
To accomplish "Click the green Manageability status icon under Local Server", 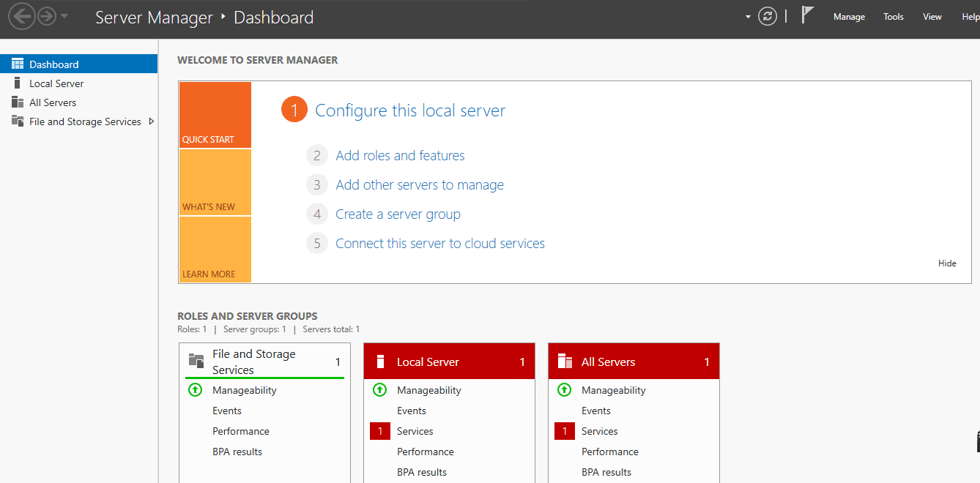I will click(x=379, y=390).
